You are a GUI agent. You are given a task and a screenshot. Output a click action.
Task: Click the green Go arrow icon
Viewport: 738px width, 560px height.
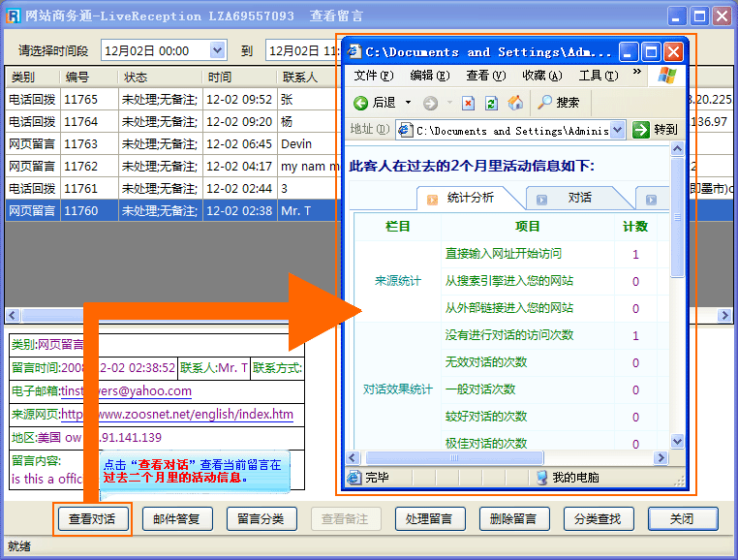point(641,130)
